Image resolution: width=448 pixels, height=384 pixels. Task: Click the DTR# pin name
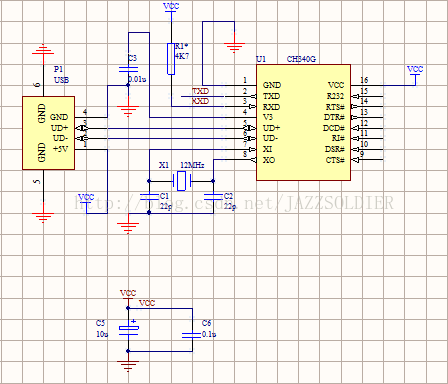pyautogui.click(x=334, y=117)
